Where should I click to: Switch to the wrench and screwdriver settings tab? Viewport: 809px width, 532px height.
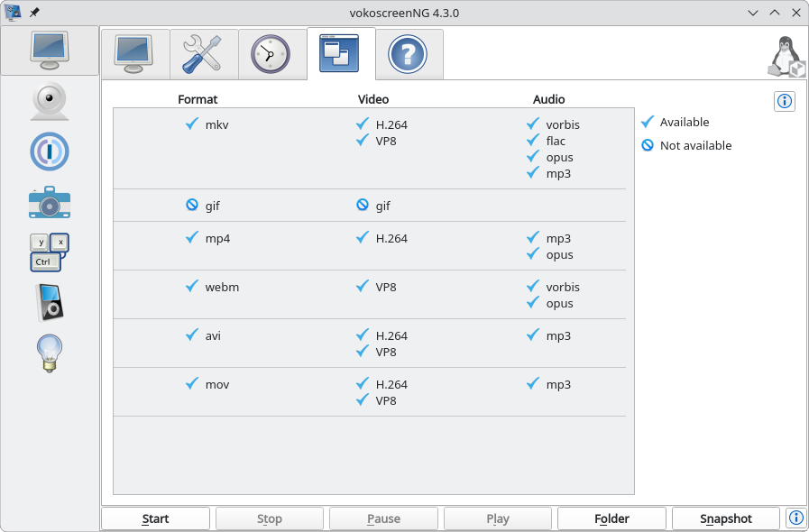(204, 54)
